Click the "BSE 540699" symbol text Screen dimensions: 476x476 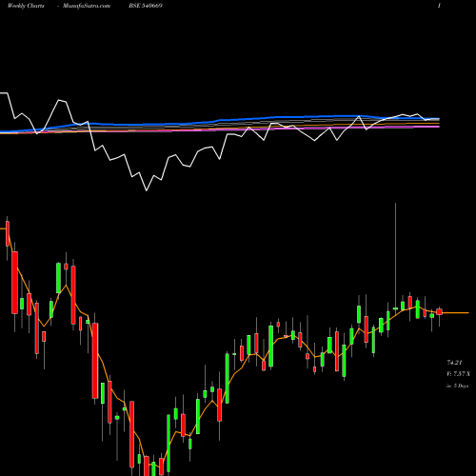point(146,6)
